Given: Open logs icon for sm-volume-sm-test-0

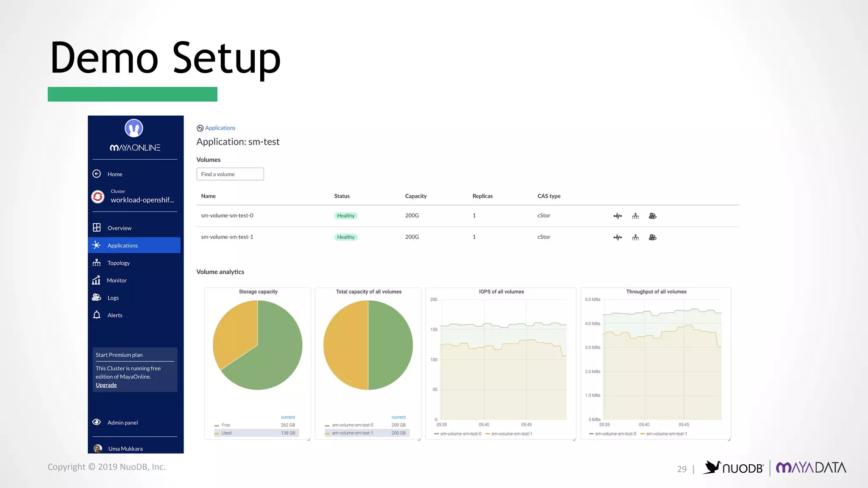Looking at the screenshot, I should tap(653, 216).
